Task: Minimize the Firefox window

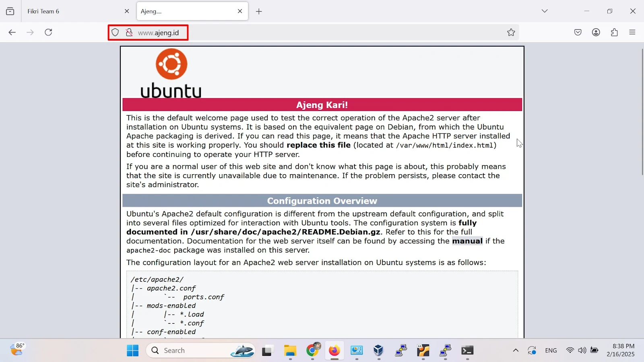Action: point(587,11)
